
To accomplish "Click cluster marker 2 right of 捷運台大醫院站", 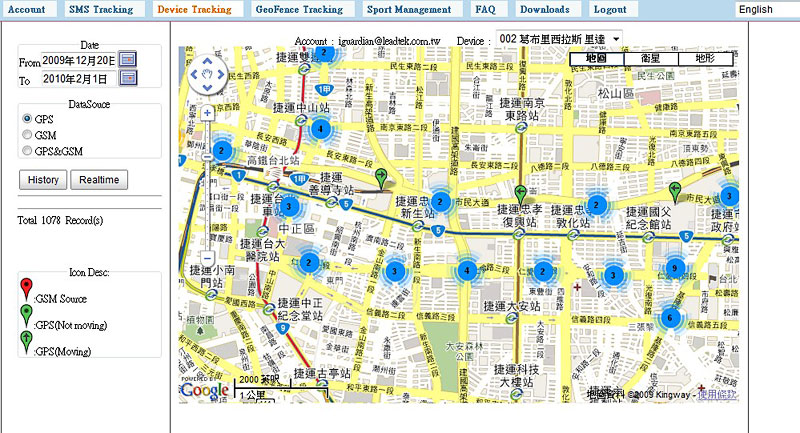I will (308, 263).
